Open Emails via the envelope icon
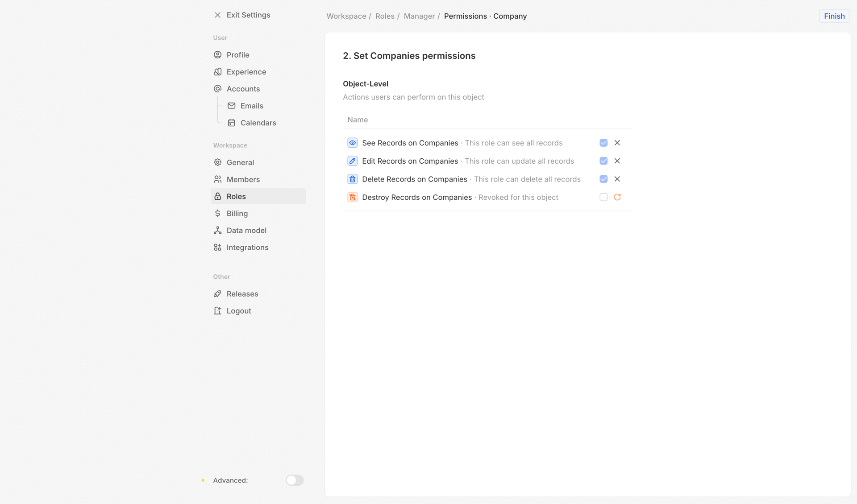Image resolution: width=857 pixels, height=504 pixels. (232, 106)
